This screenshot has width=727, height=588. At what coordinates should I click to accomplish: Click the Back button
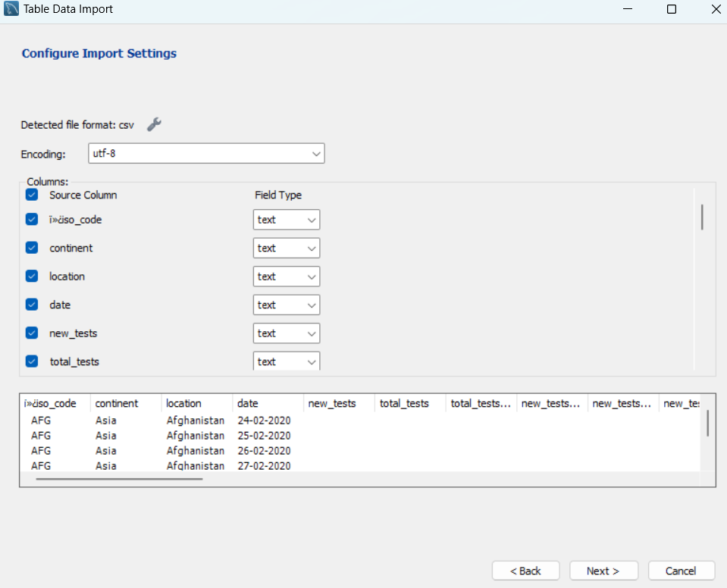tap(525, 571)
